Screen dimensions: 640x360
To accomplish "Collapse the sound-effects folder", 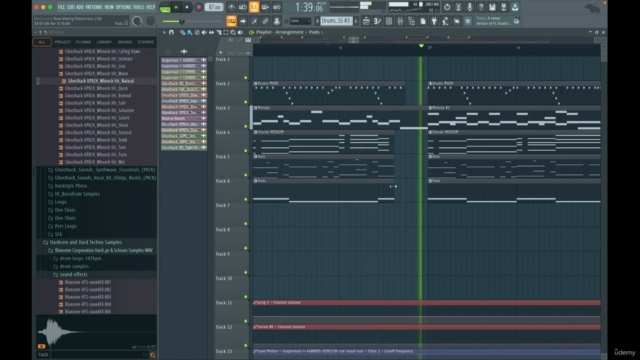I will tap(73, 274).
